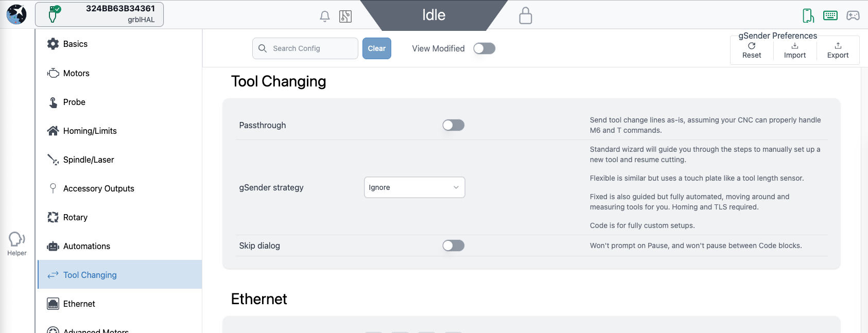Go to the Homing/Limits section
The width and height of the screenshot is (868, 333).
(90, 131)
